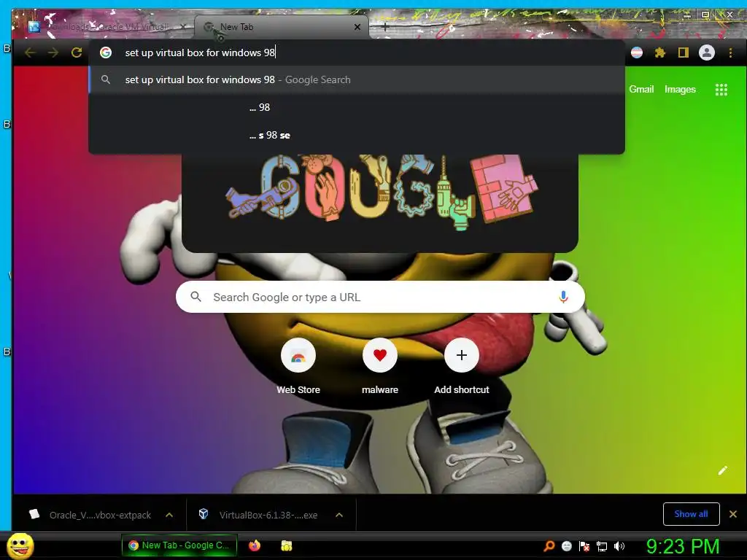
Task: Click the Google logo icon in the address bar
Action: coord(106,52)
